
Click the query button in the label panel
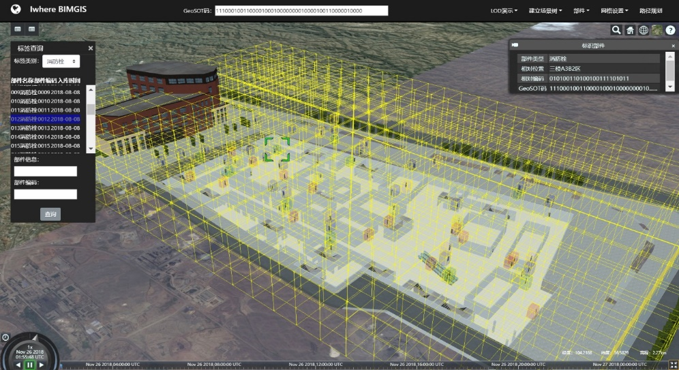pyautogui.click(x=50, y=214)
